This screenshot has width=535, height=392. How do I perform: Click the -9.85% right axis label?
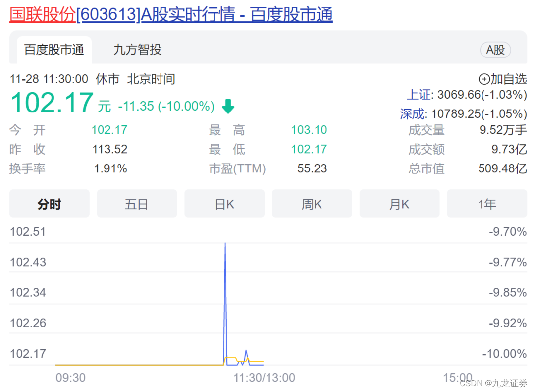[x=508, y=292]
